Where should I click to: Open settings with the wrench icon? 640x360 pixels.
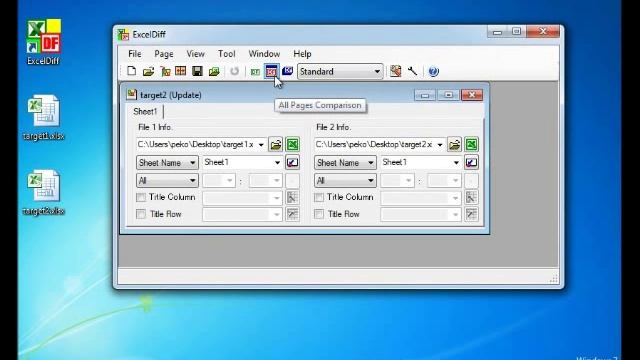click(412, 71)
